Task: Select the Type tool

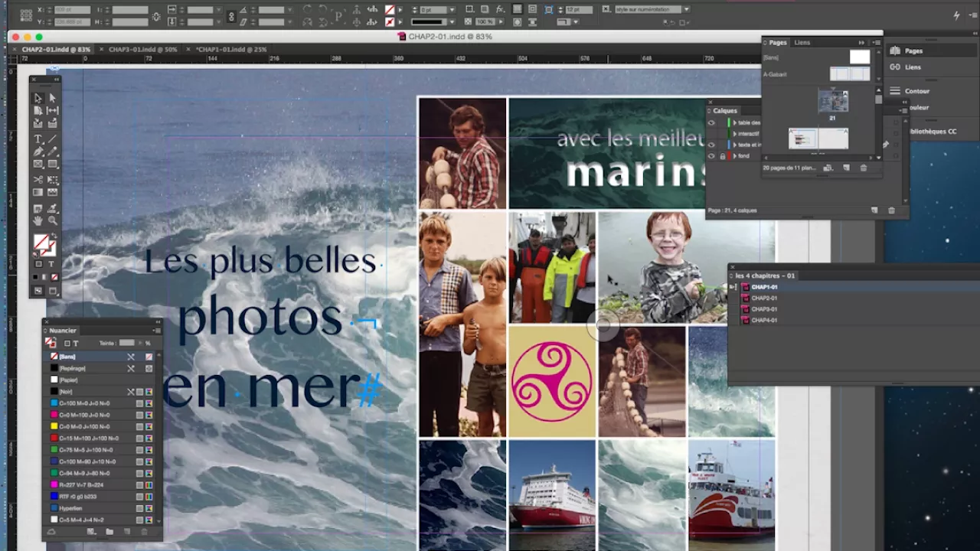Action: [x=38, y=139]
